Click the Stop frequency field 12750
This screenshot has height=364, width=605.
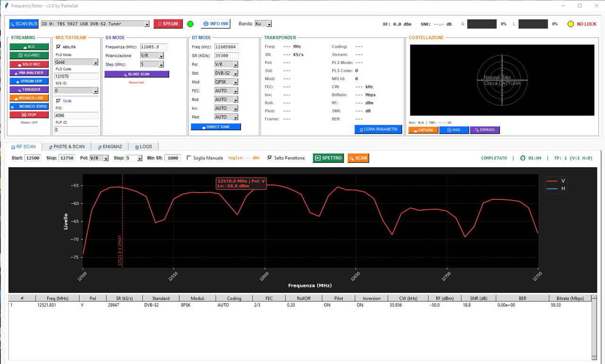(x=67, y=158)
